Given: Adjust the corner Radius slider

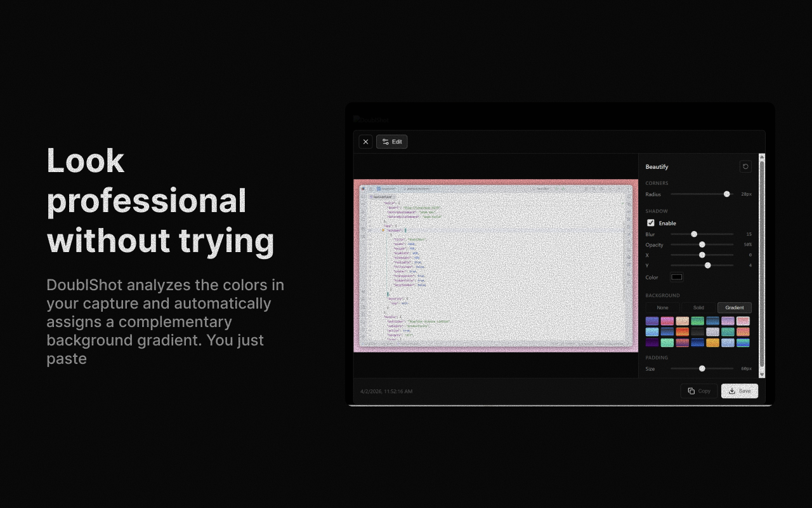Looking at the screenshot, I should (702, 194).
